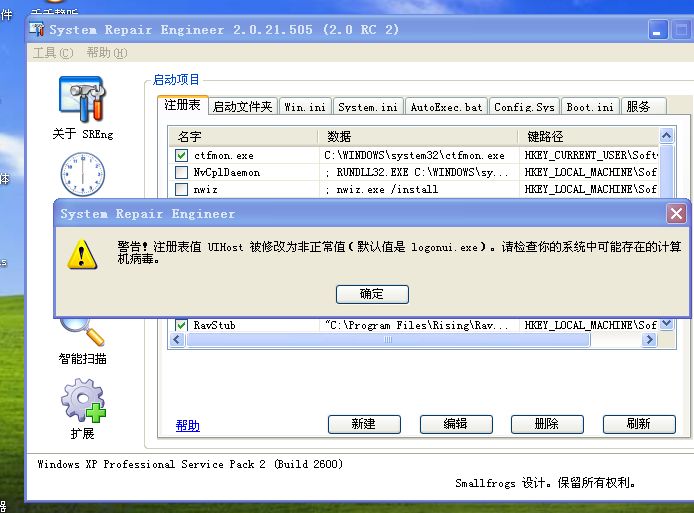Open the 扩展 gear icon

(83, 400)
